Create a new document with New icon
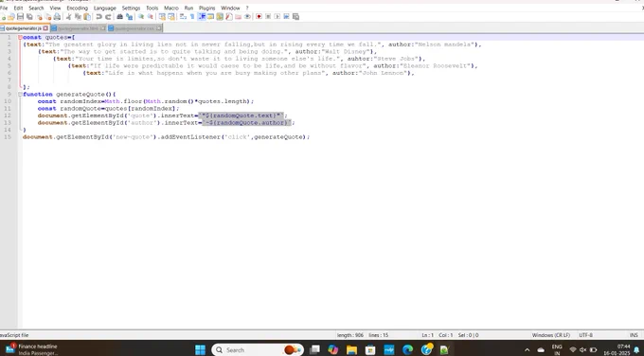 (x=3, y=16)
